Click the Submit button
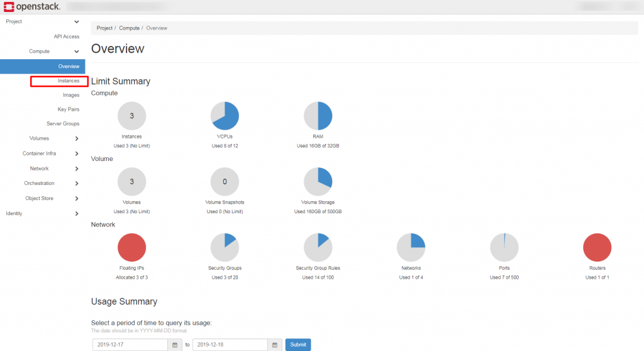This screenshot has width=644, height=351. [297, 345]
